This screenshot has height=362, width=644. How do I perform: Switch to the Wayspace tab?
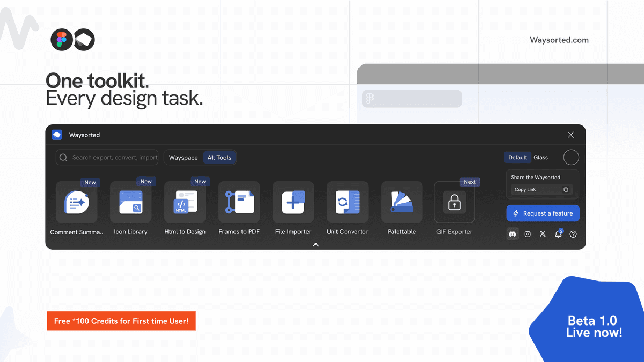coord(184,158)
